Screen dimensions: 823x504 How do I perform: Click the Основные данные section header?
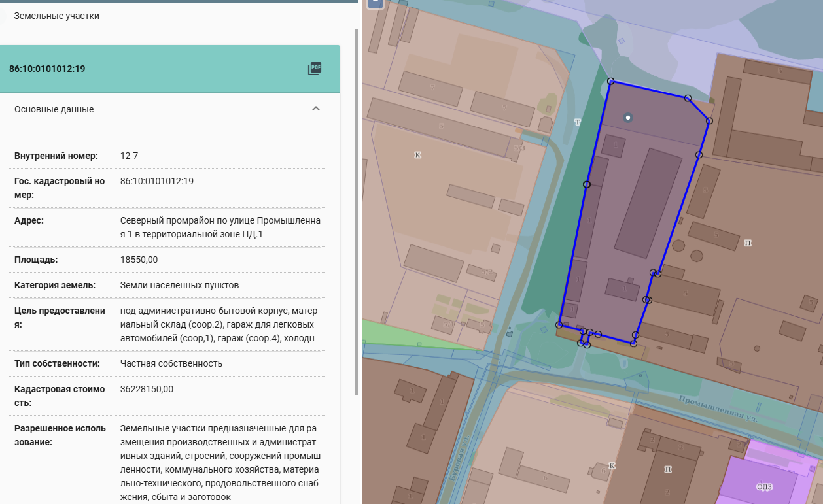point(54,109)
